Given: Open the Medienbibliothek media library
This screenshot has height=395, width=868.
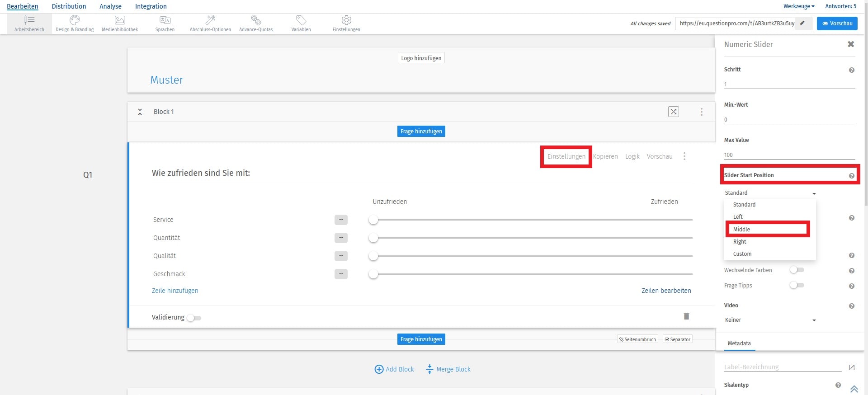Looking at the screenshot, I should tap(120, 24).
